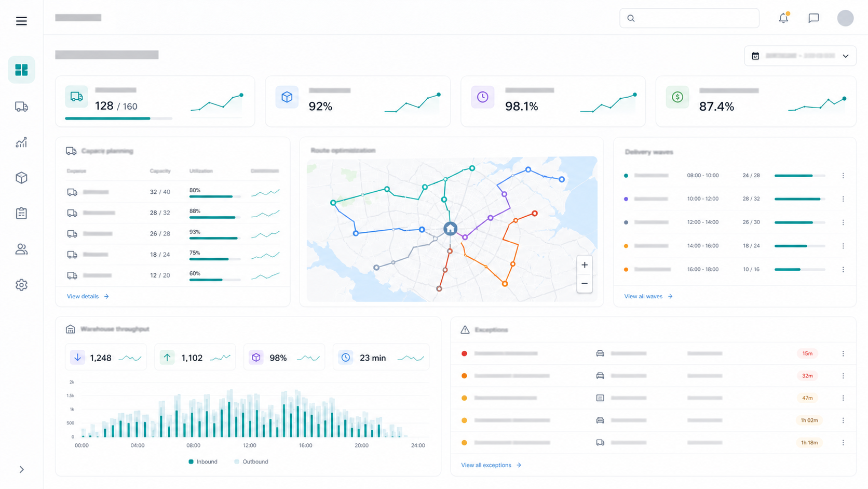
Task: Open the users icon in sidebar
Action: click(21, 249)
